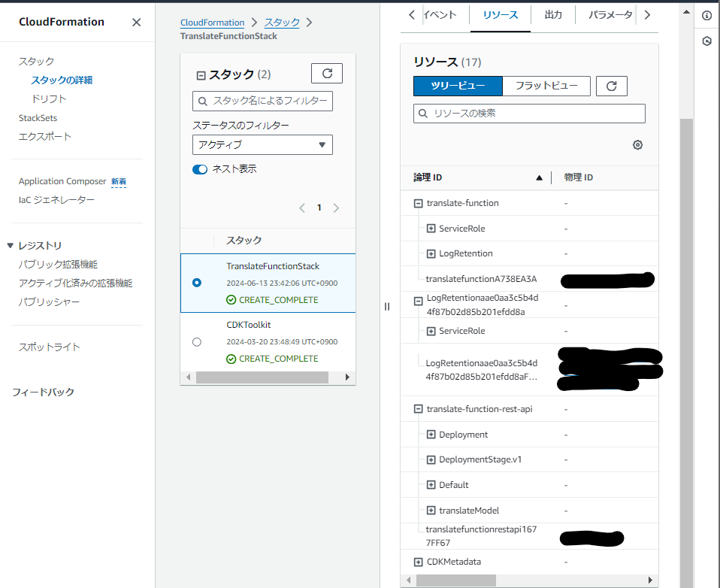This screenshot has height=588, width=720.
Task: Select translatefunctionA738EA3A row text
Action: tap(481, 279)
